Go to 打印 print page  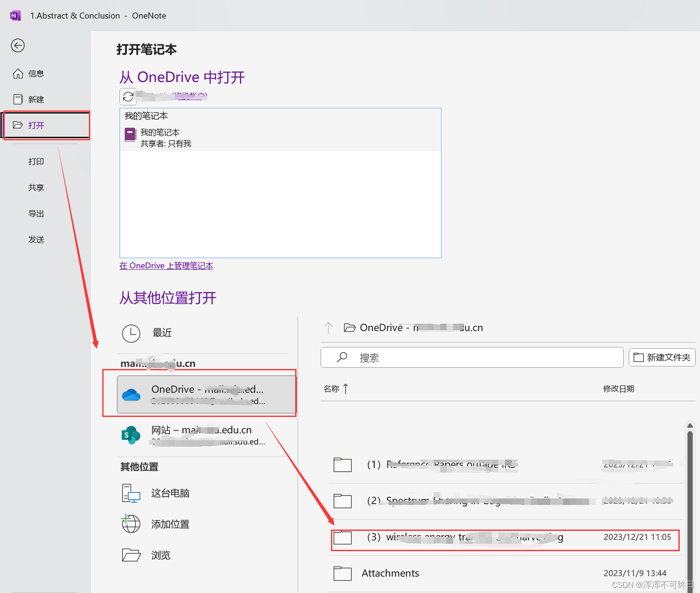click(36, 161)
